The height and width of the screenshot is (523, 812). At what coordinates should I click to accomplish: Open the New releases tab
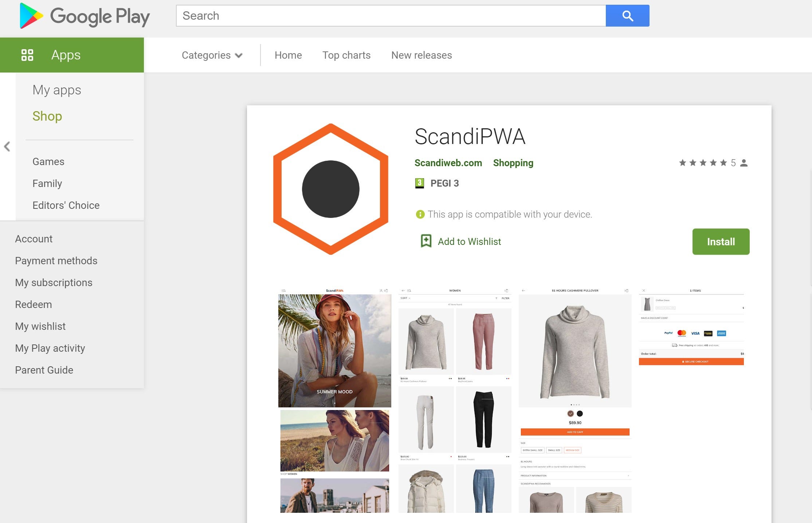click(x=421, y=55)
